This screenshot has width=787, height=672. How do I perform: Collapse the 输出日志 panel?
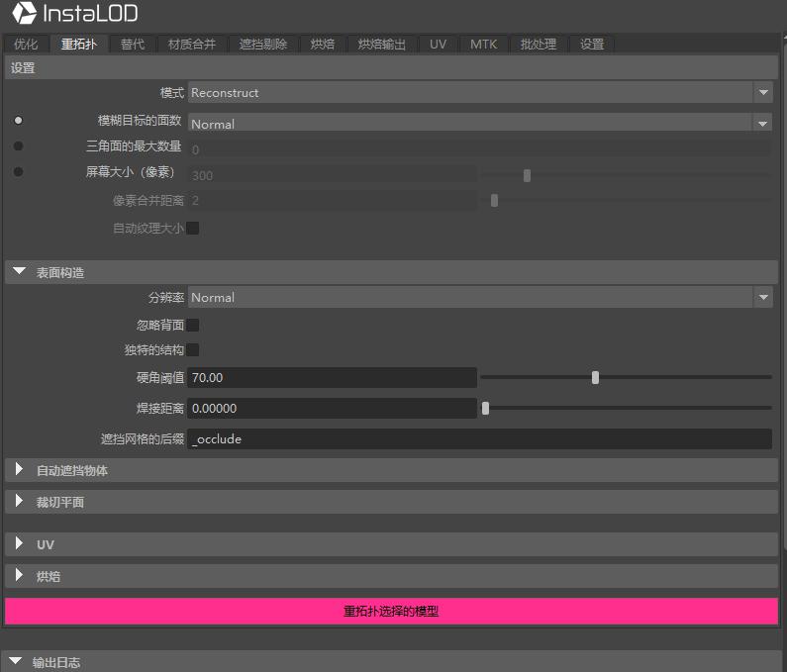click(x=15, y=662)
